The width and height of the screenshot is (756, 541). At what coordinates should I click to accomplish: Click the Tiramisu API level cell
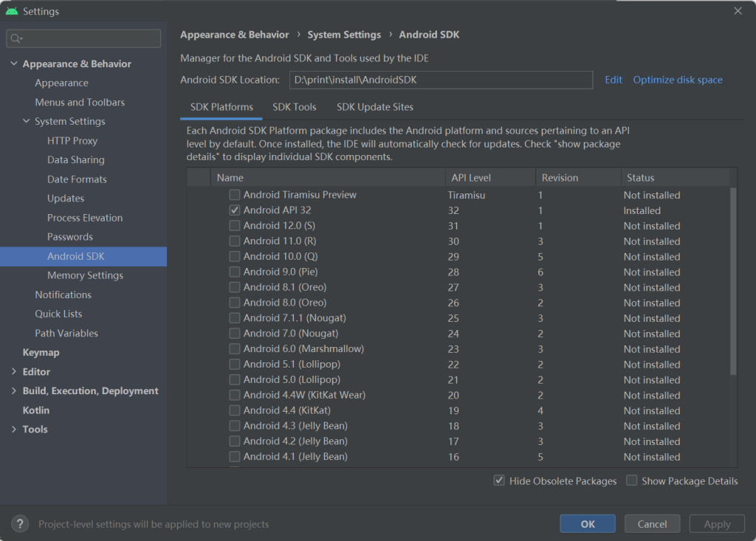pyautogui.click(x=467, y=196)
